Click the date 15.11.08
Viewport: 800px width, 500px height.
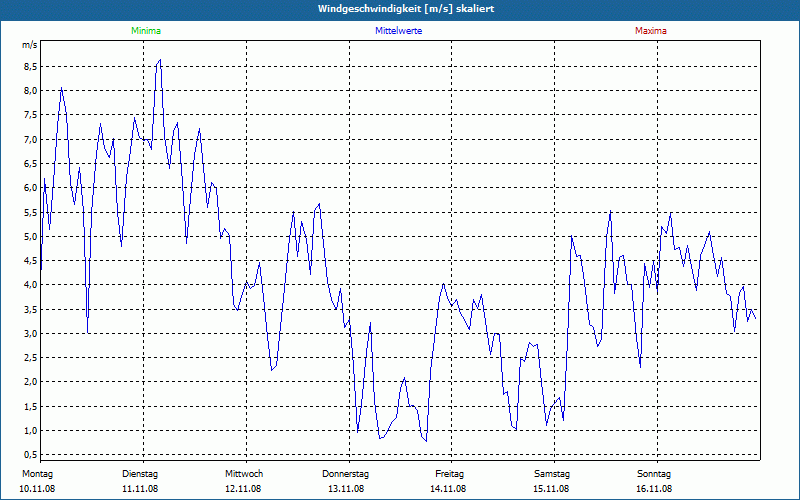(551, 489)
